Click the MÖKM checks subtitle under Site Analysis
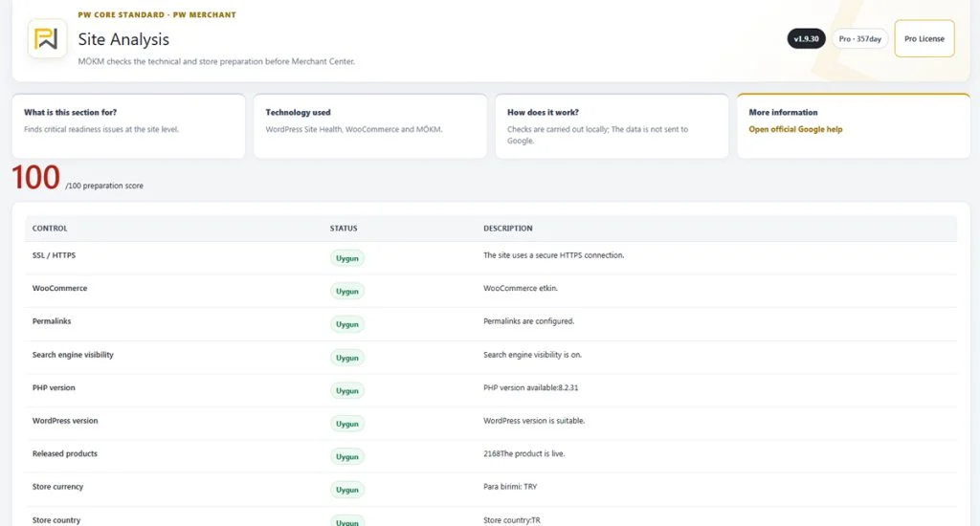The height and width of the screenshot is (526, 980). click(x=216, y=62)
